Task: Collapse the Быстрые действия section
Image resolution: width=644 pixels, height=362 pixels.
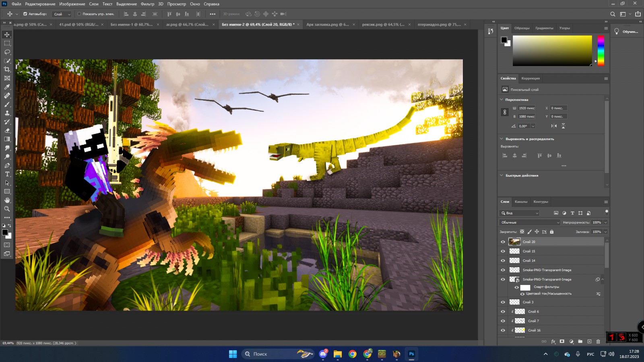Action: coord(502,175)
